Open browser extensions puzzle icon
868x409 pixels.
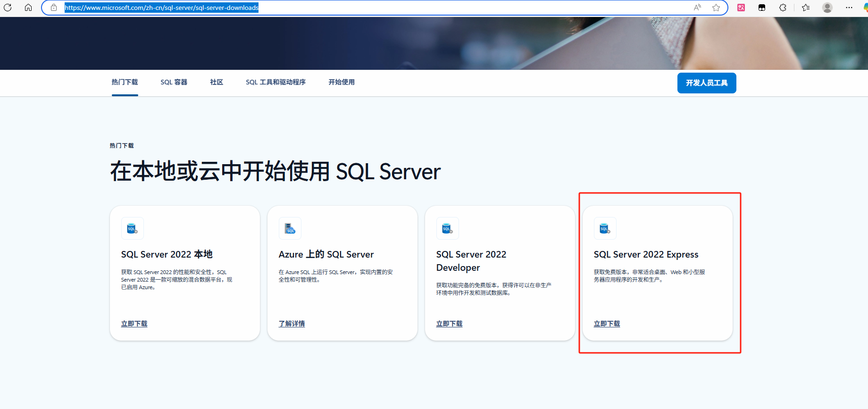coord(783,8)
